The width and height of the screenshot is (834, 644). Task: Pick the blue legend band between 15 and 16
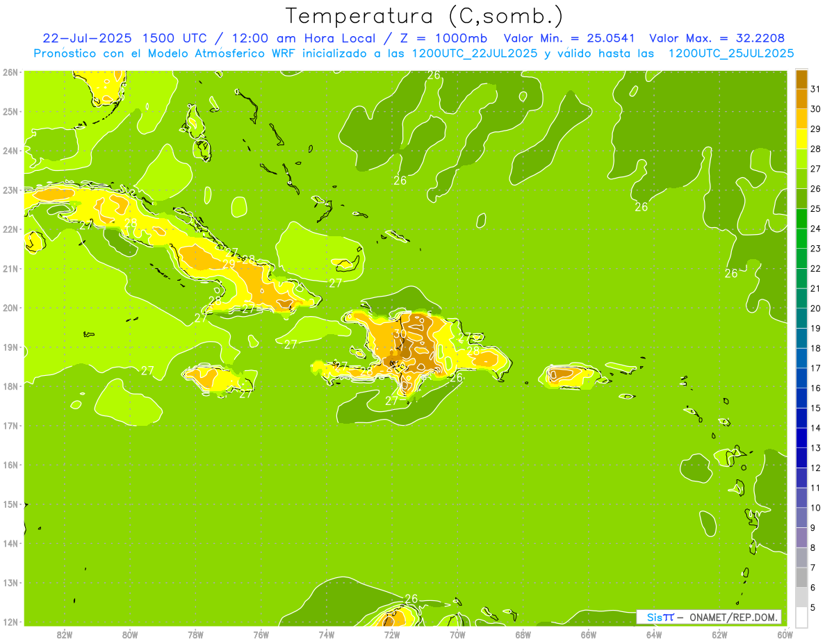pyautogui.click(x=801, y=398)
